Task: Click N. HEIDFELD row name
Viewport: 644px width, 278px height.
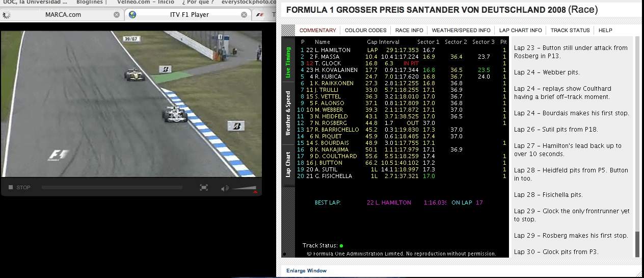Action: (x=332, y=116)
